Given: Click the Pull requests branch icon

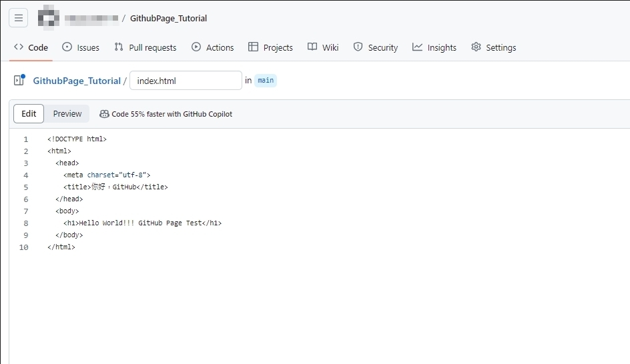Looking at the screenshot, I should coord(119,47).
